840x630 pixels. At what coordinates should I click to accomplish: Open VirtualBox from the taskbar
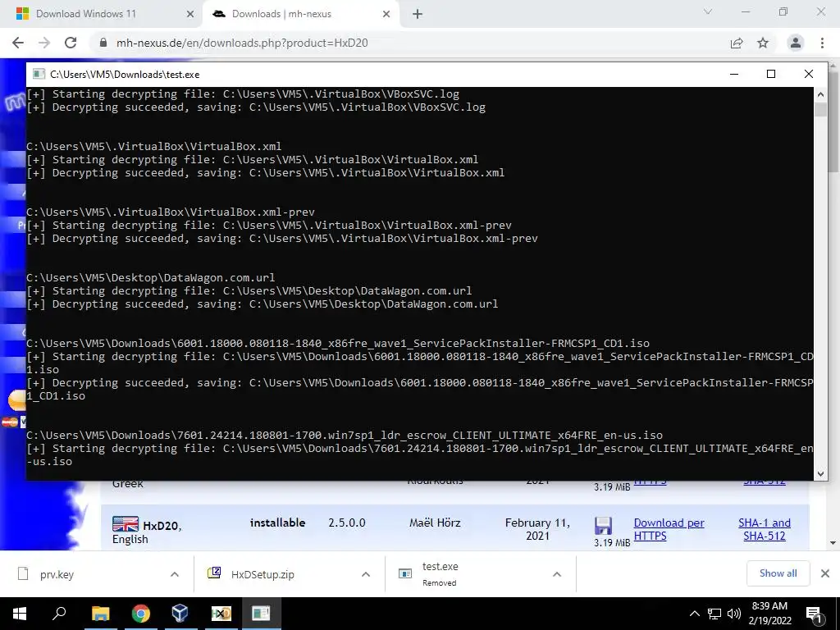click(180, 614)
